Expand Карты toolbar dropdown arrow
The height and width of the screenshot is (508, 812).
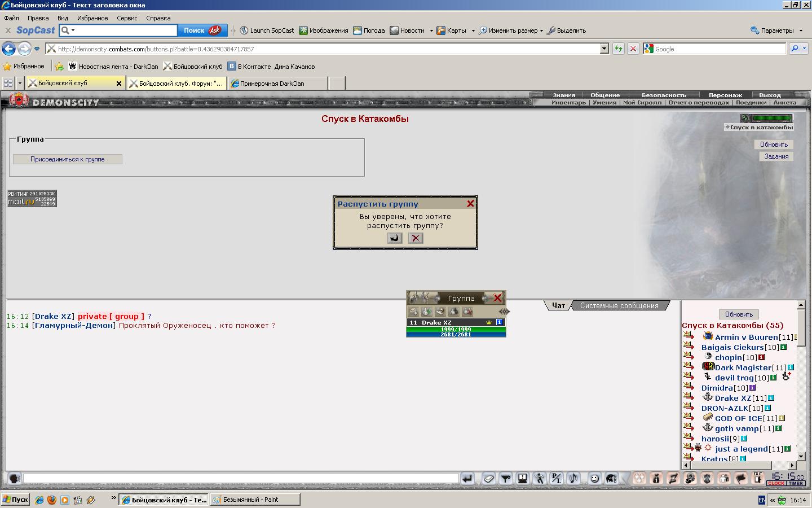[473, 30]
